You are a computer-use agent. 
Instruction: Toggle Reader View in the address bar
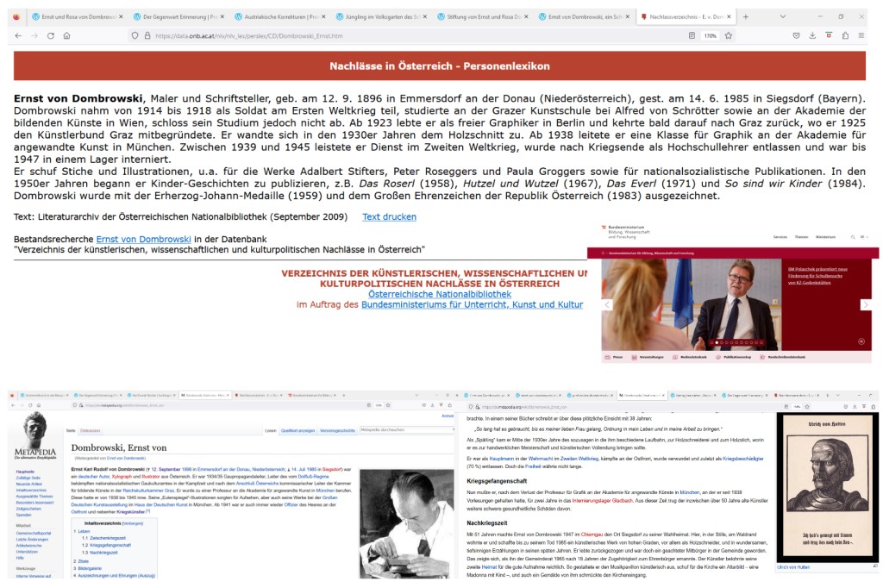point(692,35)
